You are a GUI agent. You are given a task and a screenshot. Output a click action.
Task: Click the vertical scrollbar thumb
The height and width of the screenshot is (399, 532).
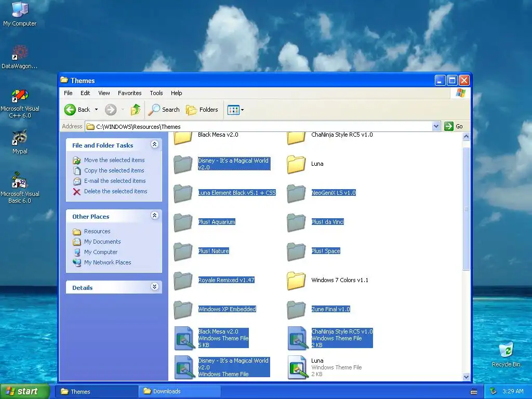tap(466, 209)
